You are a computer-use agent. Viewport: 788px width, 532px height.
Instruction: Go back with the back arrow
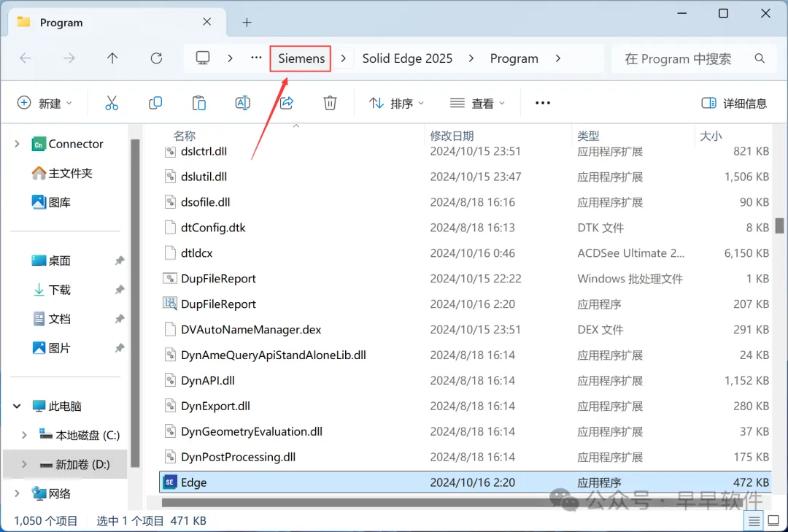[x=25, y=58]
